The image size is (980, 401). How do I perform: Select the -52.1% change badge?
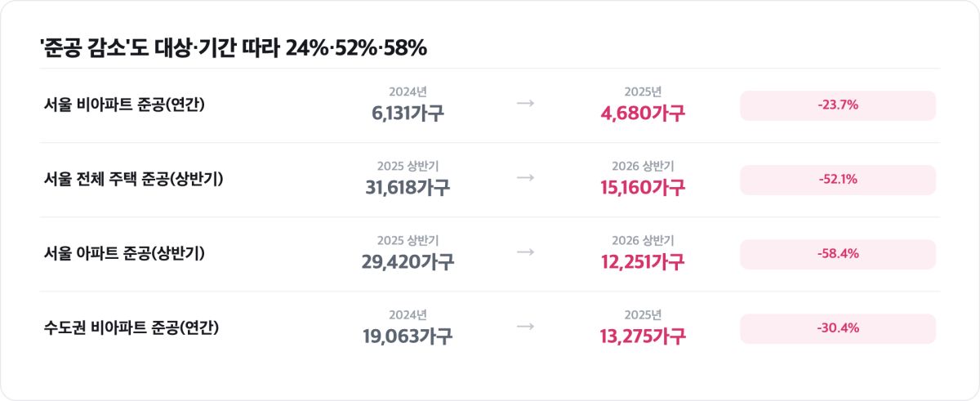click(x=838, y=180)
